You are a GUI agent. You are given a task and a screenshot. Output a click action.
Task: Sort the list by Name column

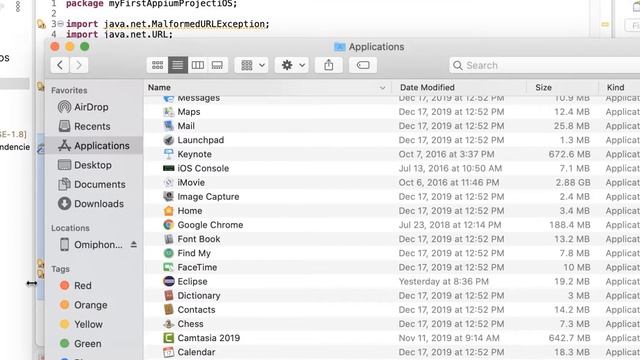(159, 87)
